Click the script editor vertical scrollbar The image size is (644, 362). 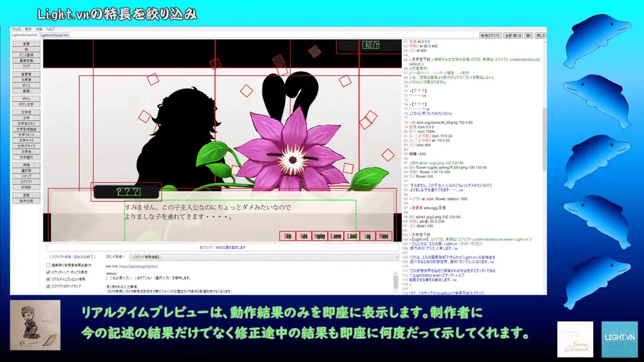(545, 140)
